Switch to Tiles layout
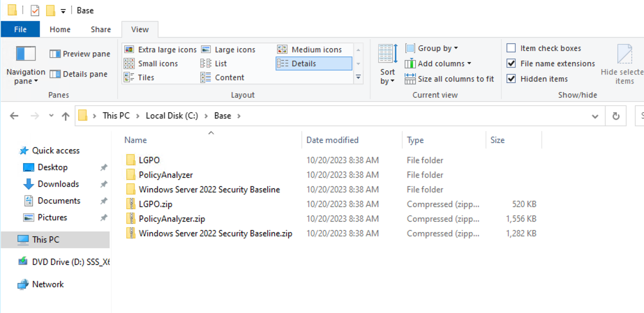The height and width of the screenshot is (313, 644). click(139, 77)
